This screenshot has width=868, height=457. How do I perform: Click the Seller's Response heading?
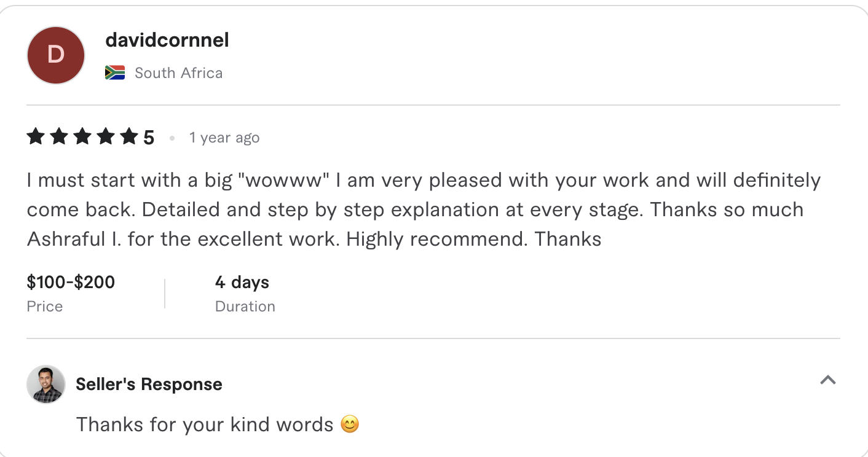148,384
